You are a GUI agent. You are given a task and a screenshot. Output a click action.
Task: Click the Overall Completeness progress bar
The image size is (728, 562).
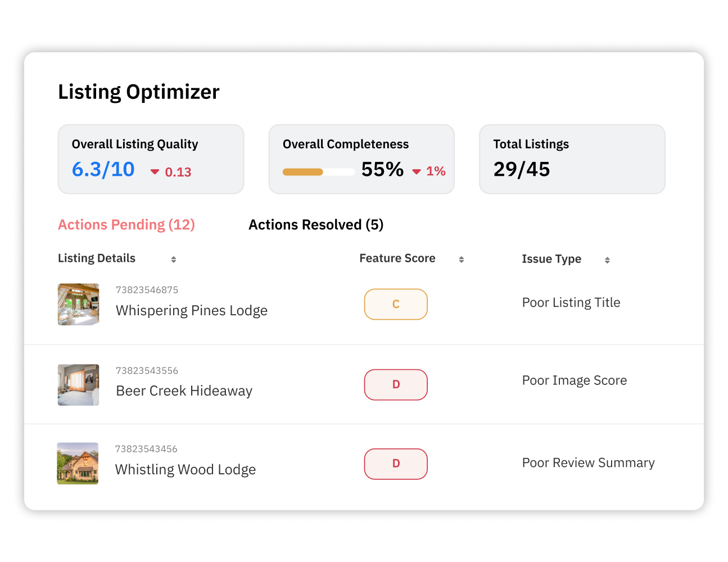(318, 172)
